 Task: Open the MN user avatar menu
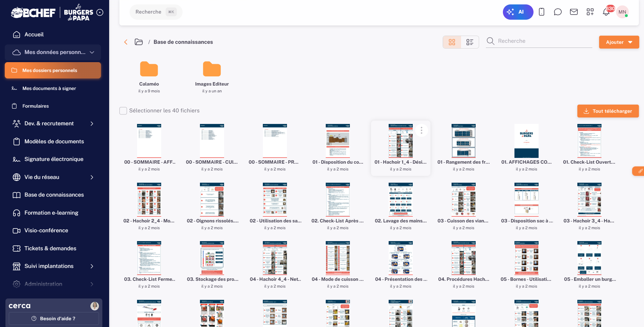coord(623,12)
